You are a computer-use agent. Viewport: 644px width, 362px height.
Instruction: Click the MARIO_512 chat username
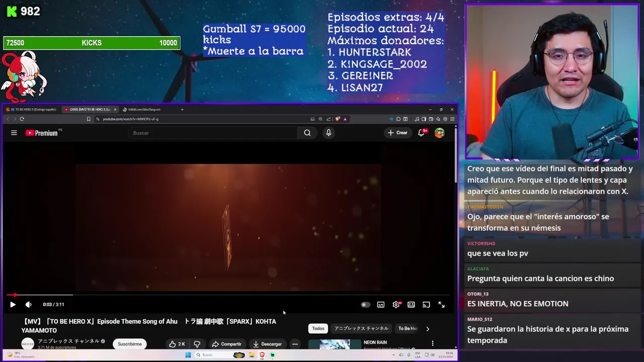479,319
